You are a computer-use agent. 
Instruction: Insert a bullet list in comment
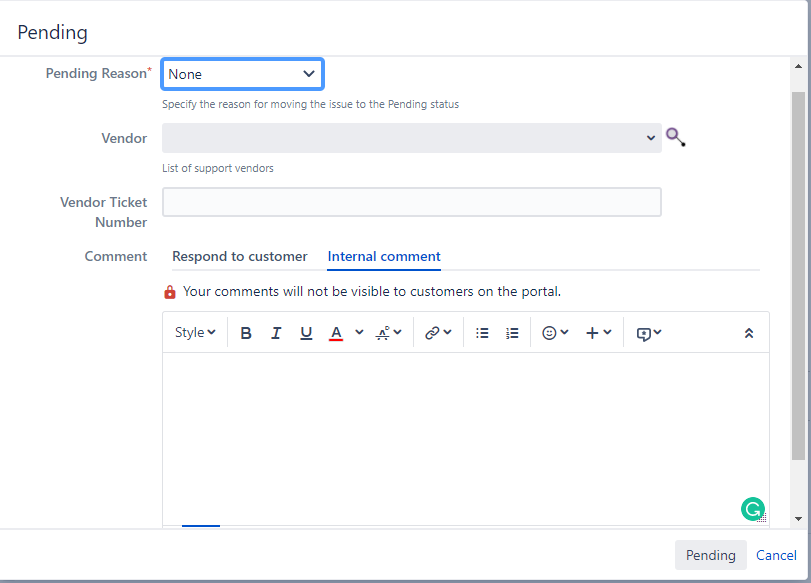click(482, 333)
